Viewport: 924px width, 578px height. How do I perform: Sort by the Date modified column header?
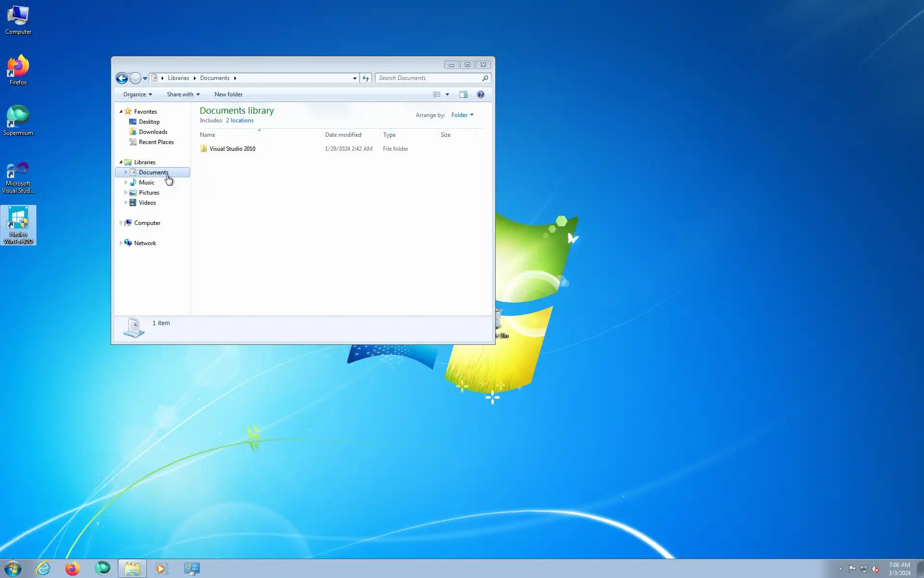click(x=343, y=135)
